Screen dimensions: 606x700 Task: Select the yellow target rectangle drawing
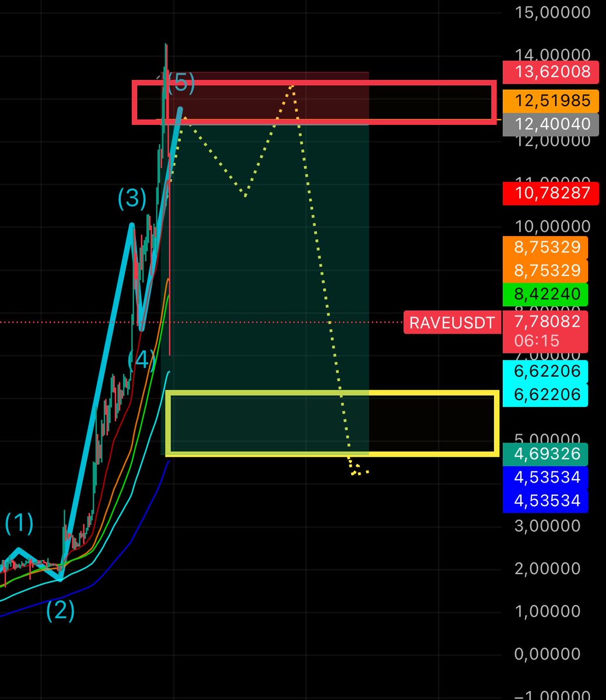(332, 423)
